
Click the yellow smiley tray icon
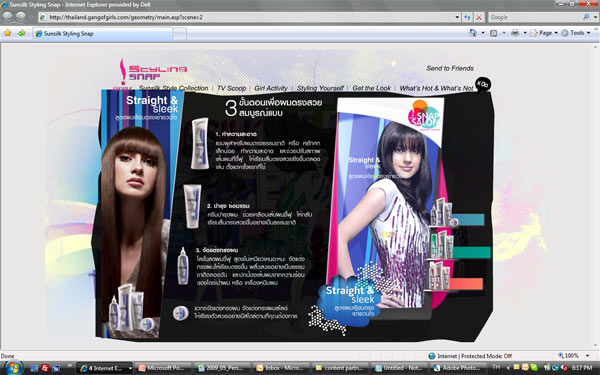tap(525, 368)
